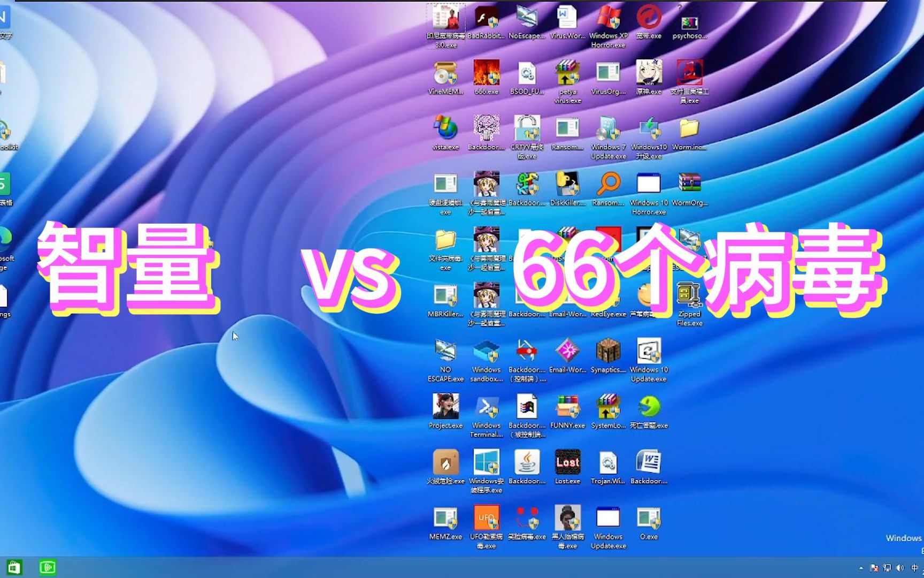Click the 中 input method indicator
Viewport: 924px width, 578px height.
click(914, 568)
